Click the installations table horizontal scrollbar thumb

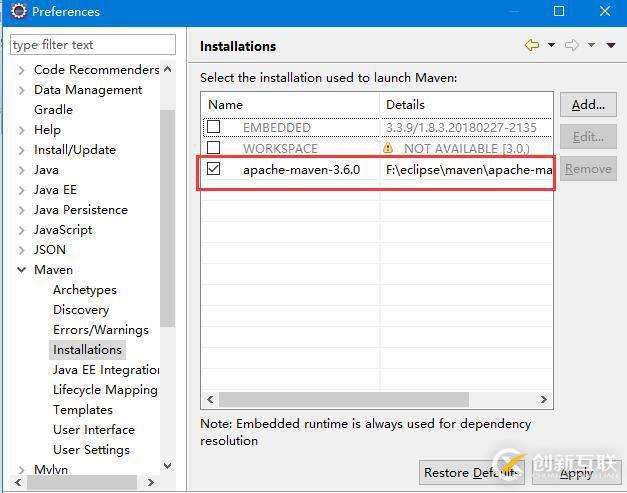pyautogui.click(x=344, y=399)
